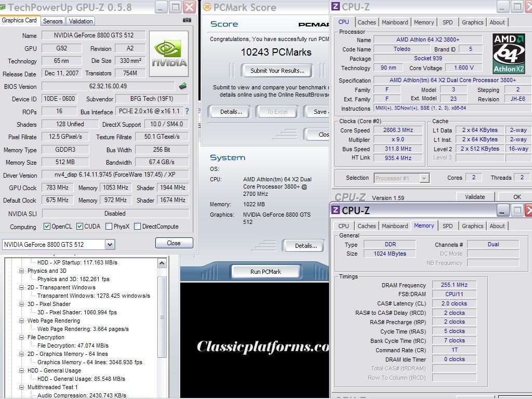The image size is (532, 399).
Task: Open About tab in lower CPU-Z
Action: [497, 226]
